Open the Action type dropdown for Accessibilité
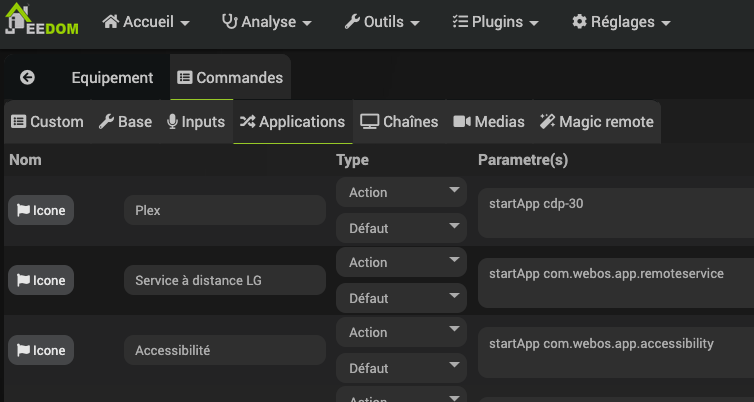The width and height of the screenshot is (754, 402). 401,332
